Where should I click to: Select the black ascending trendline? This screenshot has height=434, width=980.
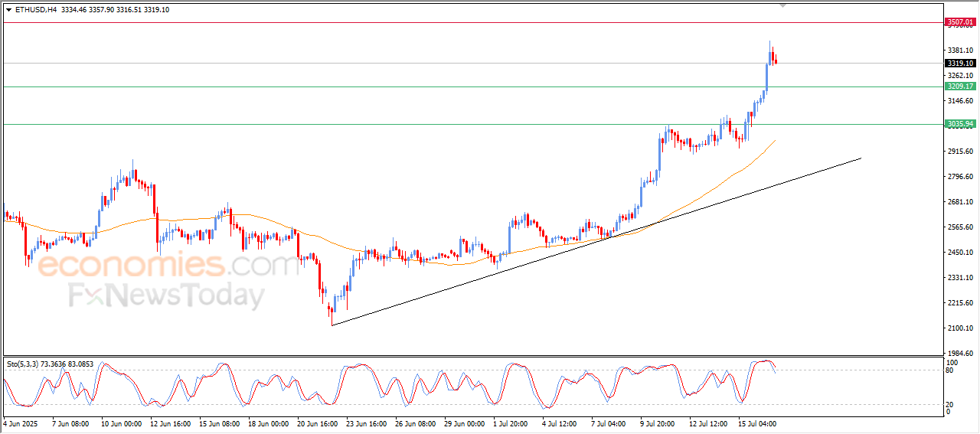click(597, 241)
